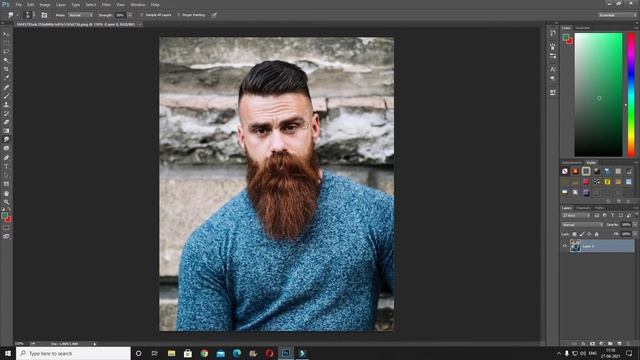Select the Horizontal Type tool

[6, 166]
